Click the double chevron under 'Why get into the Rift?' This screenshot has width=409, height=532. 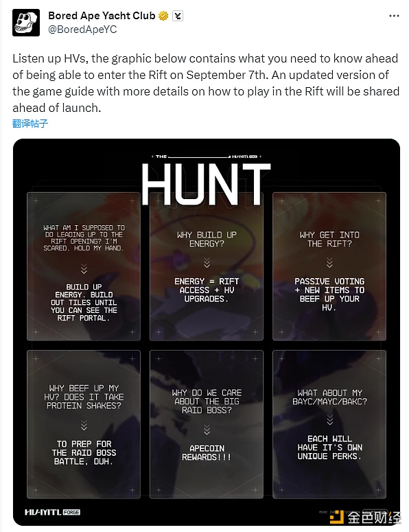tap(329, 263)
